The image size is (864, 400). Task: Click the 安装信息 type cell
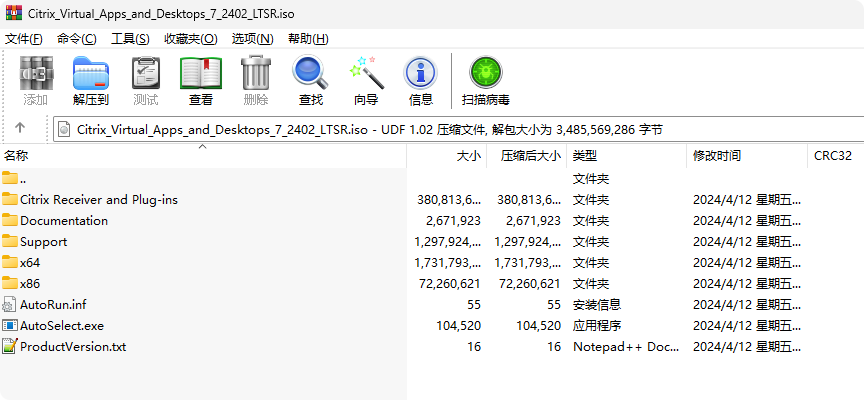point(597,304)
